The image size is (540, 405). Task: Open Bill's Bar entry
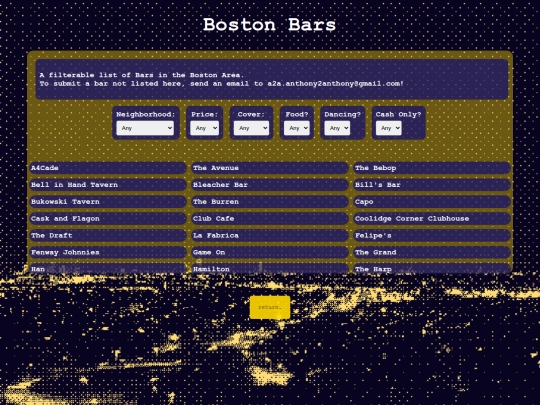click(432, 185)
